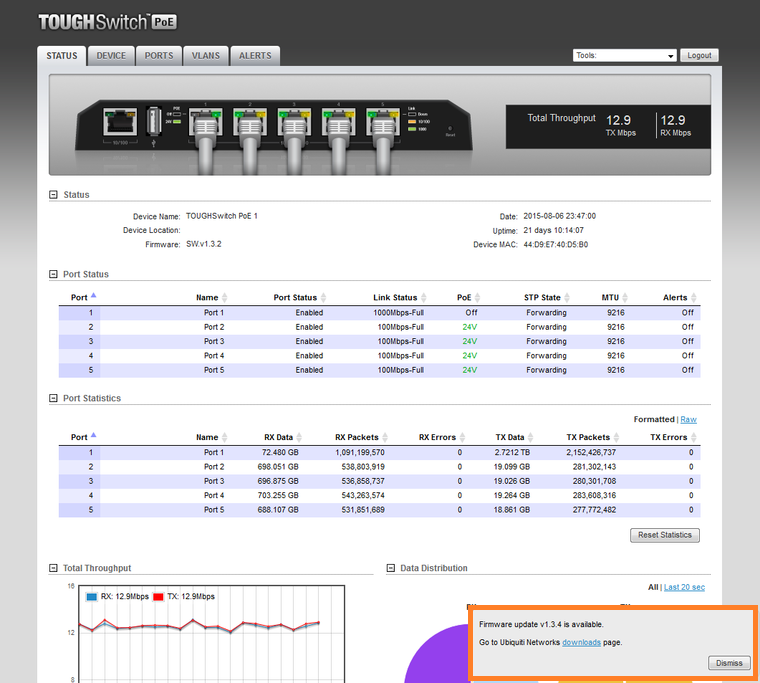Viewport: 760px width, 683px height.
Task: Sort Port Status table by Name
Action: 211,297
